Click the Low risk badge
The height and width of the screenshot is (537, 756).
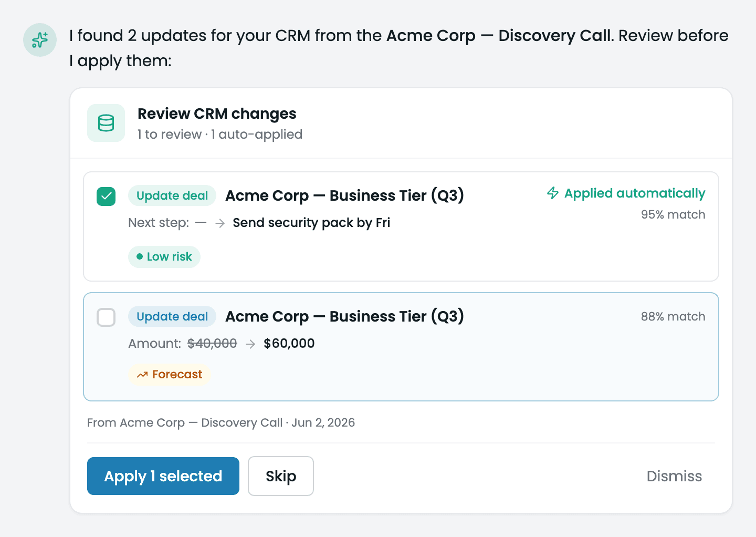[164, 257]
